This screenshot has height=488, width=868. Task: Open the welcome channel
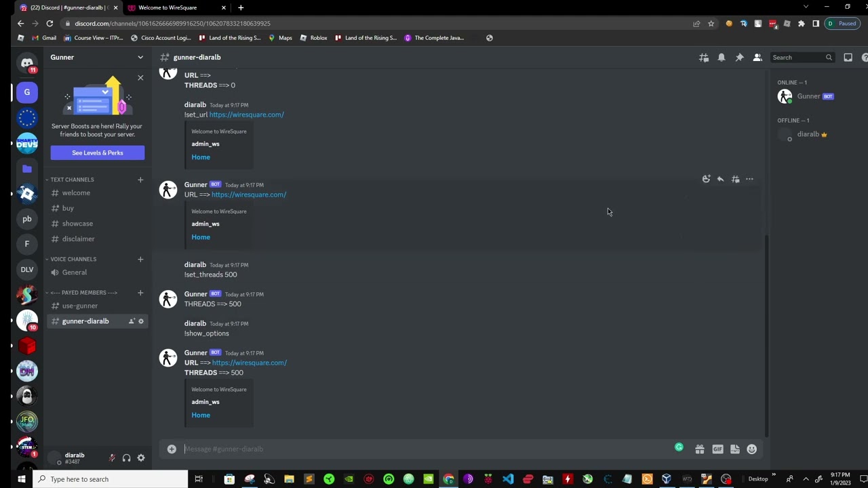[97, 193]
